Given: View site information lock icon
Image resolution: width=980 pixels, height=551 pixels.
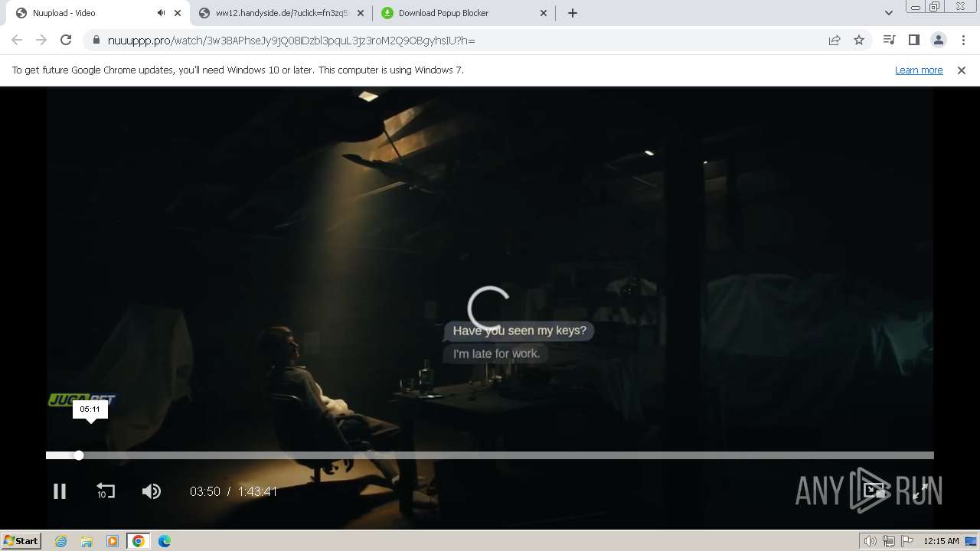Looking at the screenshot, I should coord(96,40).
